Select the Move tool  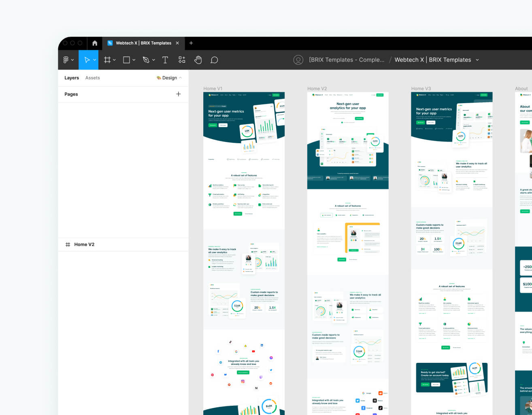point(87,59)
